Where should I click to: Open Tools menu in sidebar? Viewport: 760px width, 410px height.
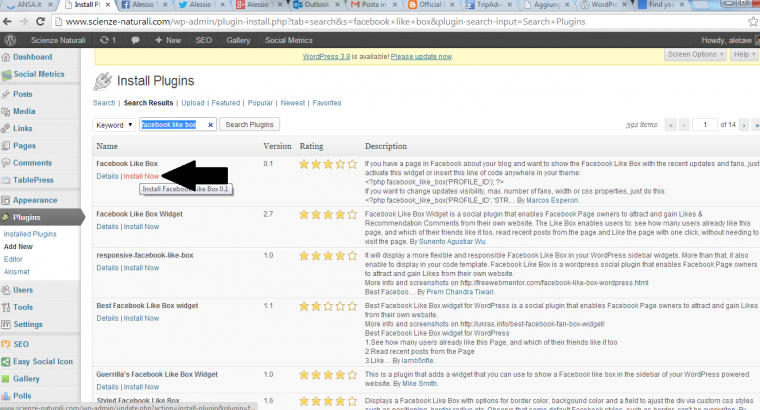[x=23, y=307]
